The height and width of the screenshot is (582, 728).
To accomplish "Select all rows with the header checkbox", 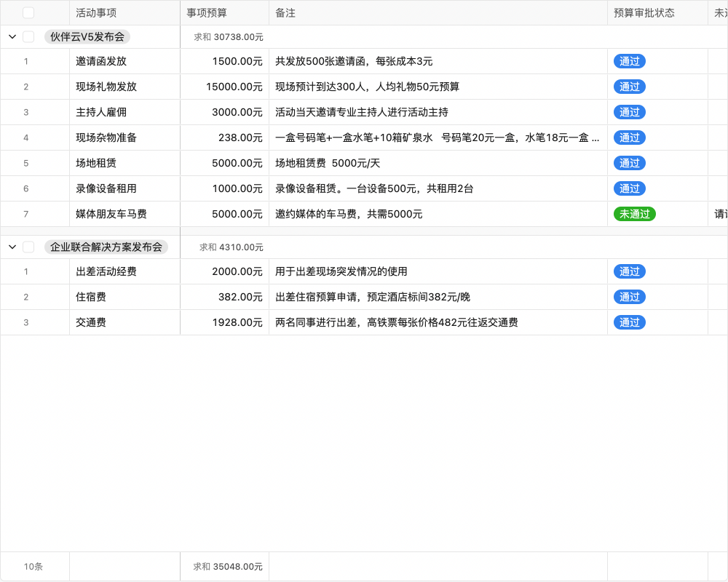I will tap(28, 12).
